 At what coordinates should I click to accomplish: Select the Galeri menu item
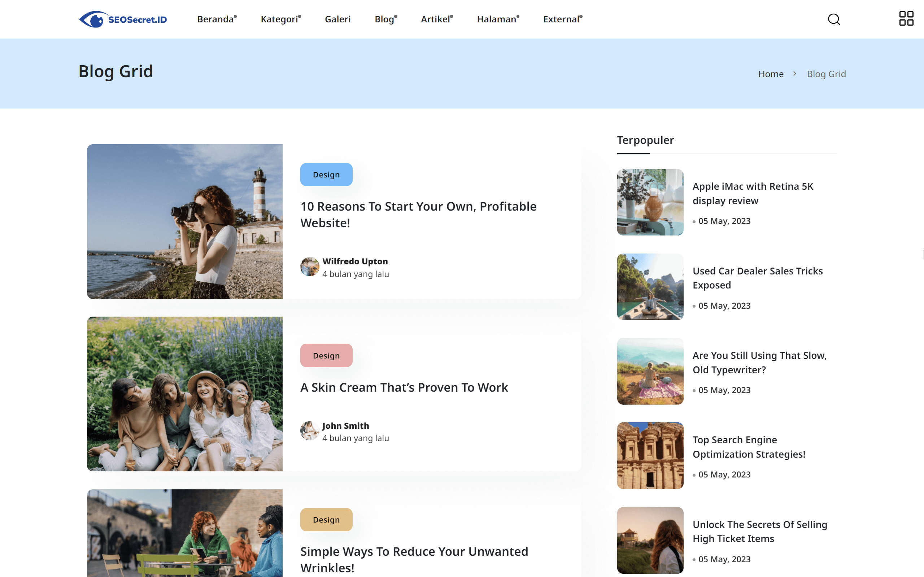coord(337,19)
